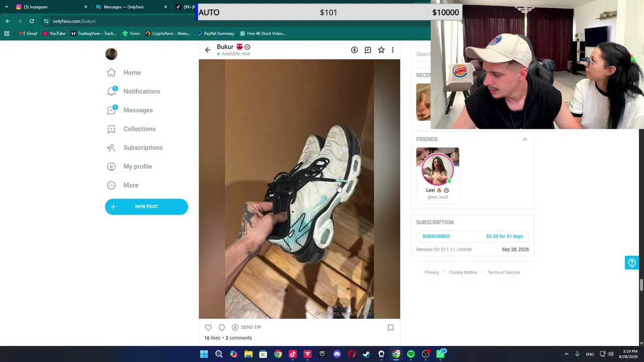Click the Messages chat icon
This screenshot has width=644, height=362.
[111, 110]
